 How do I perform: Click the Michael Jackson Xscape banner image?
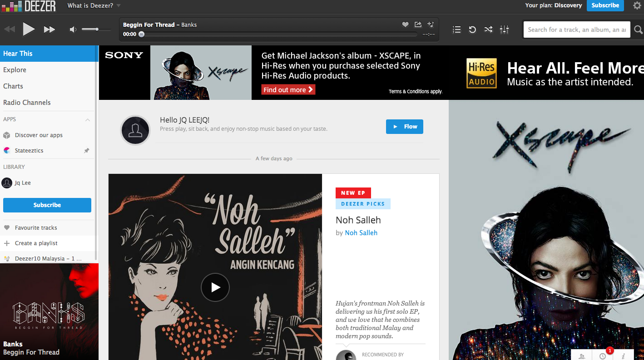tap(201, 73)
